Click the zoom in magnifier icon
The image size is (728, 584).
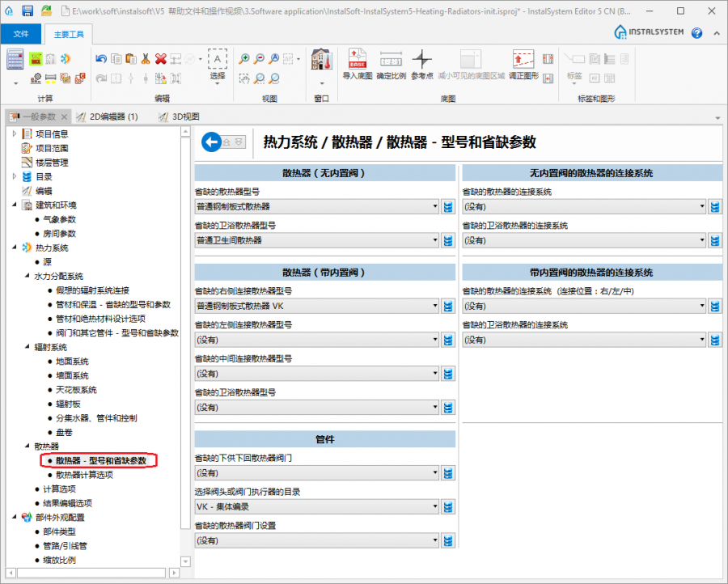click(244, 59)
